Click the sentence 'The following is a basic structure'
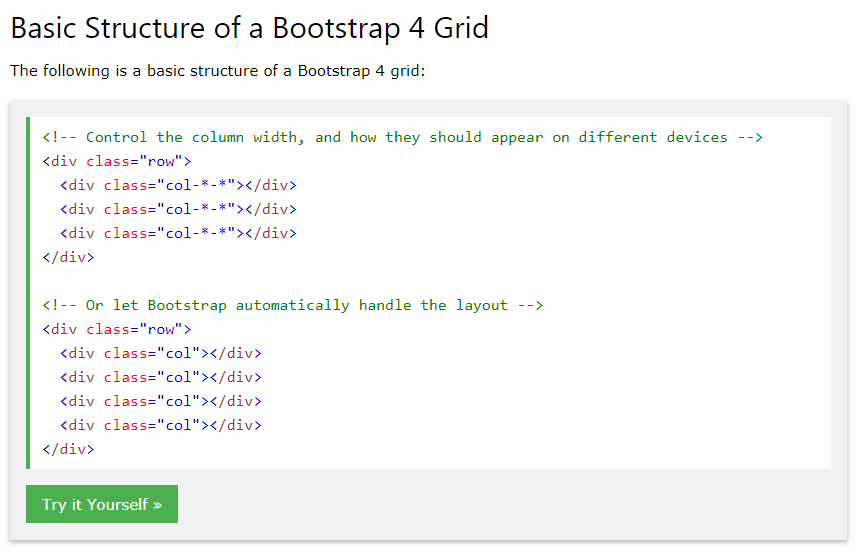Screen dimensions: 858x552 click(217, 71)
